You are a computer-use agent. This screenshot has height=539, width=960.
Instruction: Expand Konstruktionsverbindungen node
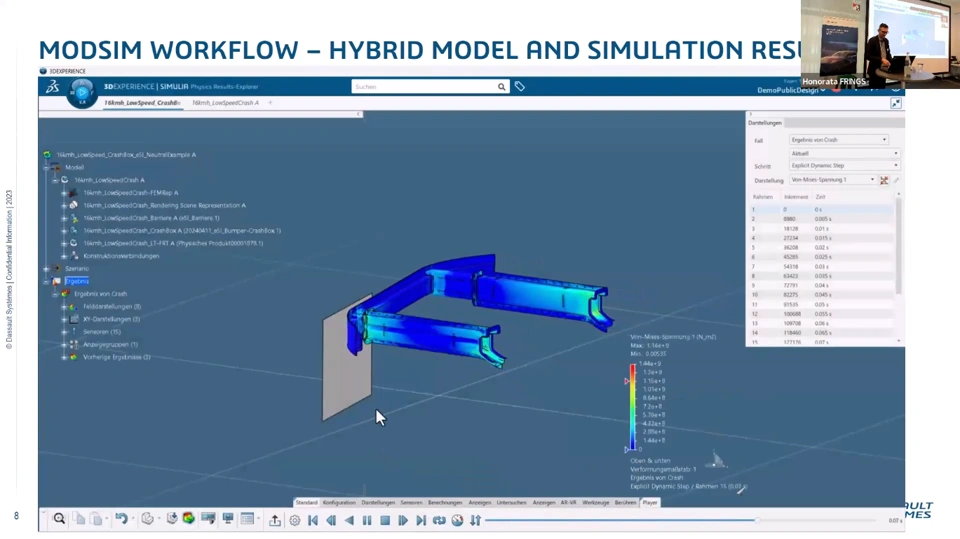click(x=64, y=256)
